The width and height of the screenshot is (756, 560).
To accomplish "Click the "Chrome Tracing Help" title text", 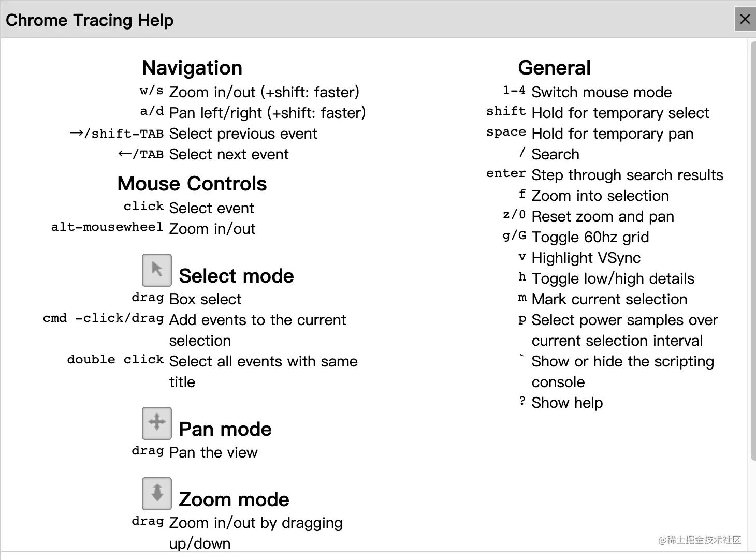I will [90, 20].
